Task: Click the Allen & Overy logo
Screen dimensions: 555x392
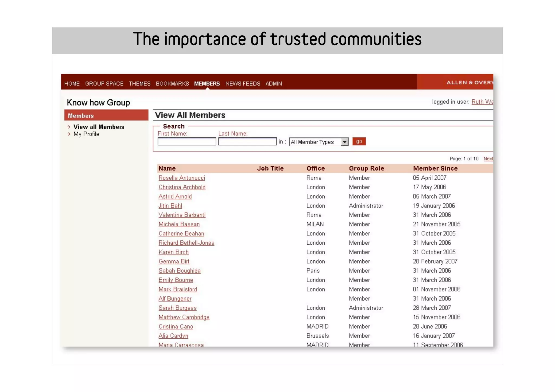Action: (470, 82)
